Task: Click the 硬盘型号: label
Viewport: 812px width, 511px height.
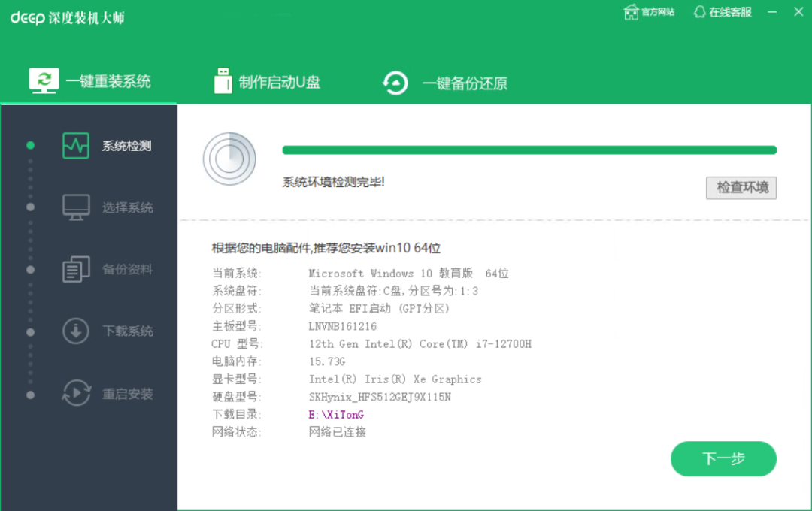Action: (237, 397)
